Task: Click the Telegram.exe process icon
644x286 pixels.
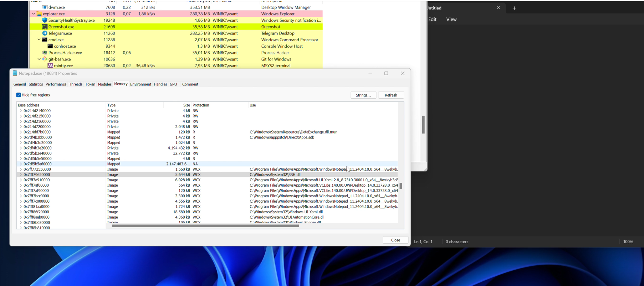Action: point(45,33)
